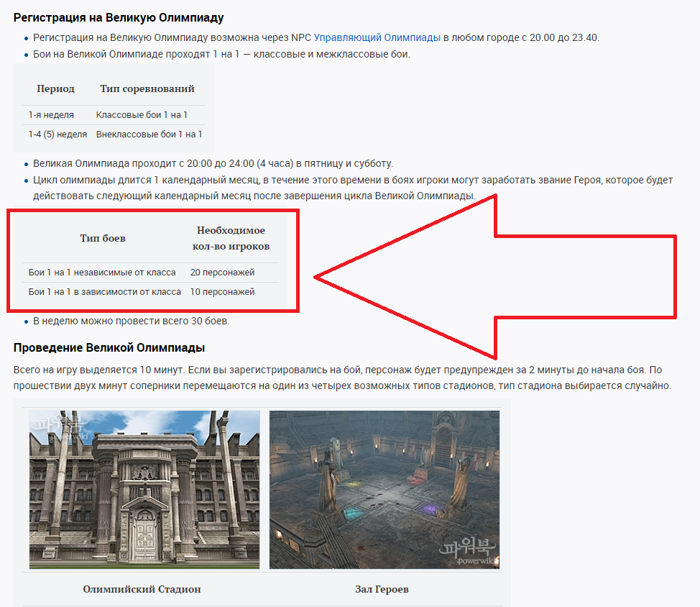Select the Олимпийский Стадион caption

coord(142,589)
